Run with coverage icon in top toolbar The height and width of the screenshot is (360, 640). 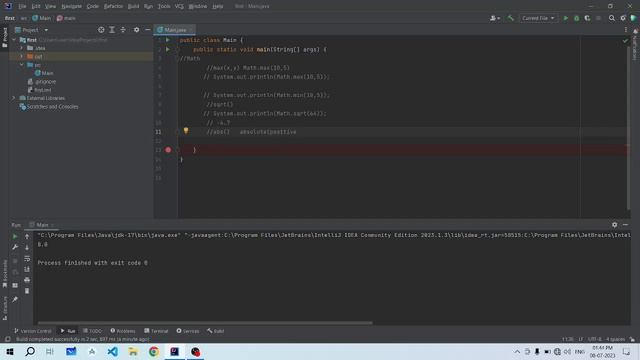point(587,18)
